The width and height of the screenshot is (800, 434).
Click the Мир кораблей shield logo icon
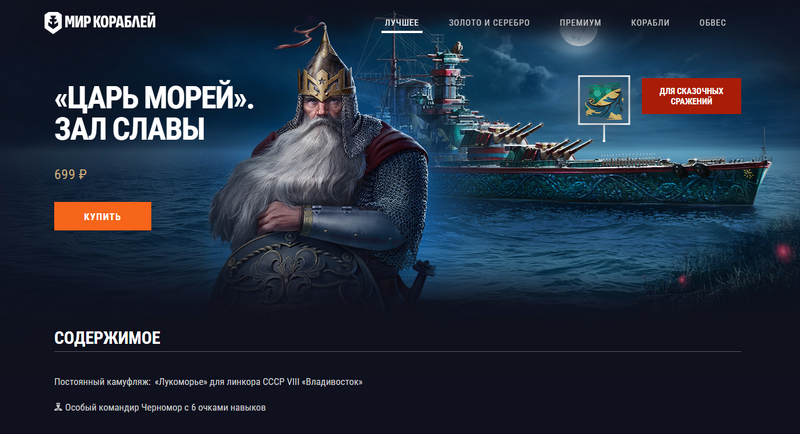pyautogui.click(x=53, y=22)
